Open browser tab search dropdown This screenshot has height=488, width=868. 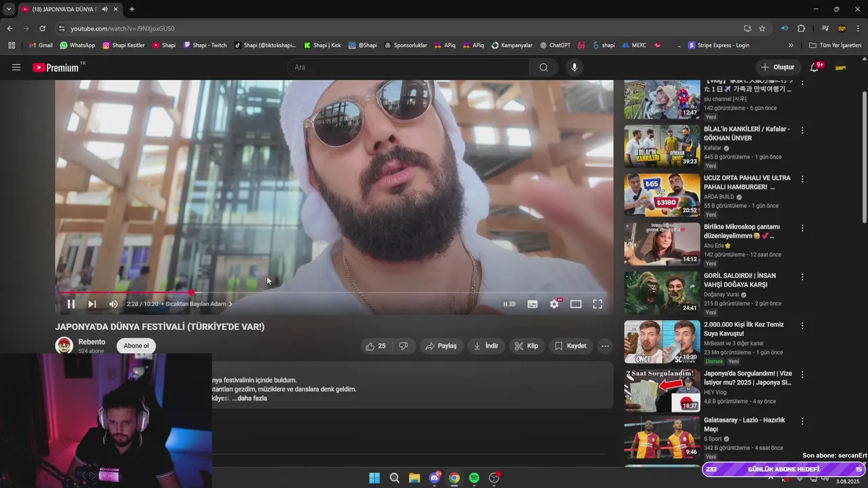(9, 9)
